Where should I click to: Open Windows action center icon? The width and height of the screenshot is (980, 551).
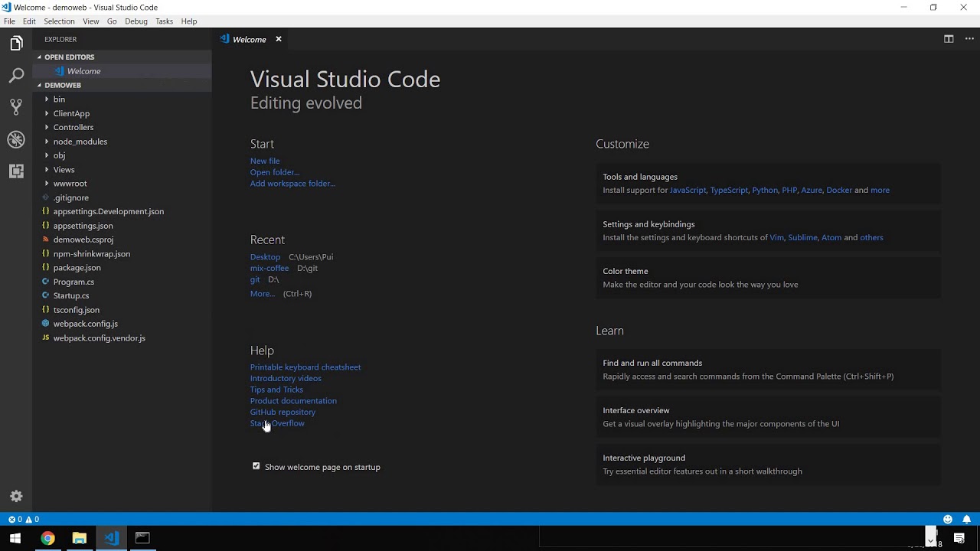959,538
